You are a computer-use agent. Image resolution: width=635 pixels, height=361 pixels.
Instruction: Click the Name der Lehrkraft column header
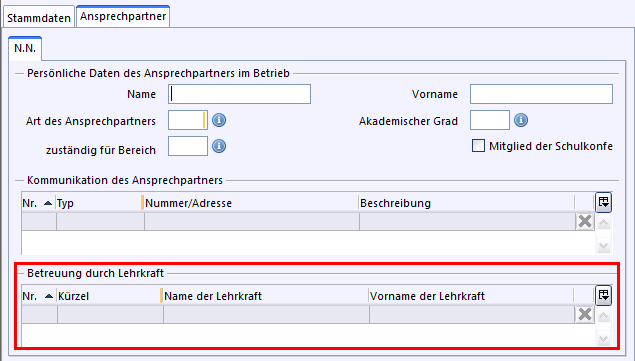tap(266, 296)
